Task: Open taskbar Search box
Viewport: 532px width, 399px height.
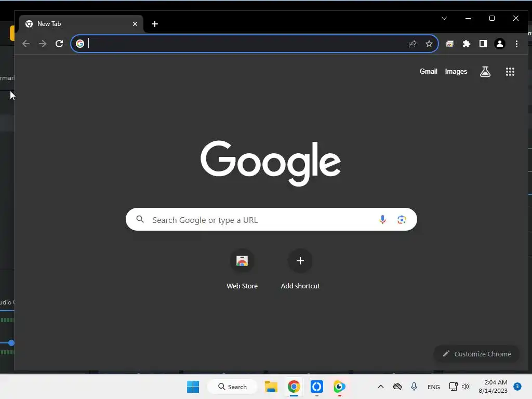Action: pyautogui.click(x=232, y=387)
